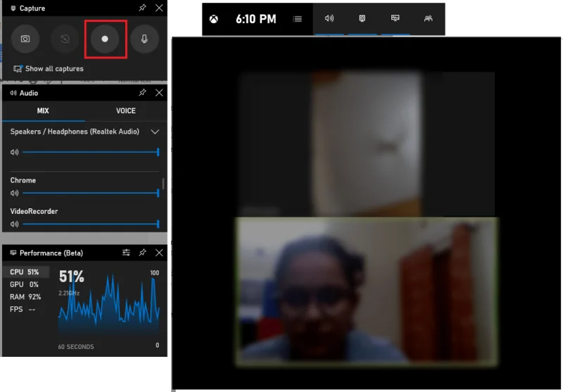Expand the Speakers / Headphones device dropdown
563x392 pixels.
(x=156, y=132)
